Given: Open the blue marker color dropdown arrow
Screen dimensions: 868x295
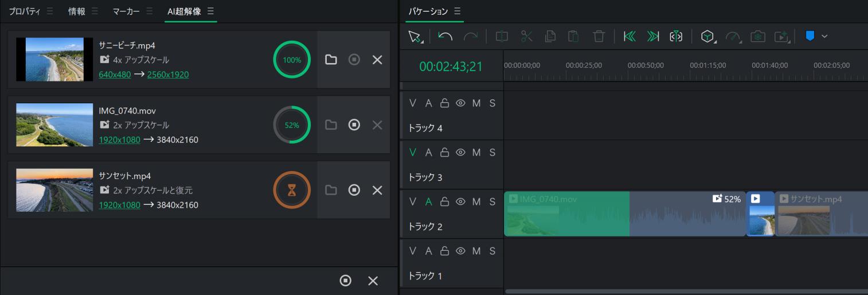Looking at the screenshot, I should pos(824,36).
